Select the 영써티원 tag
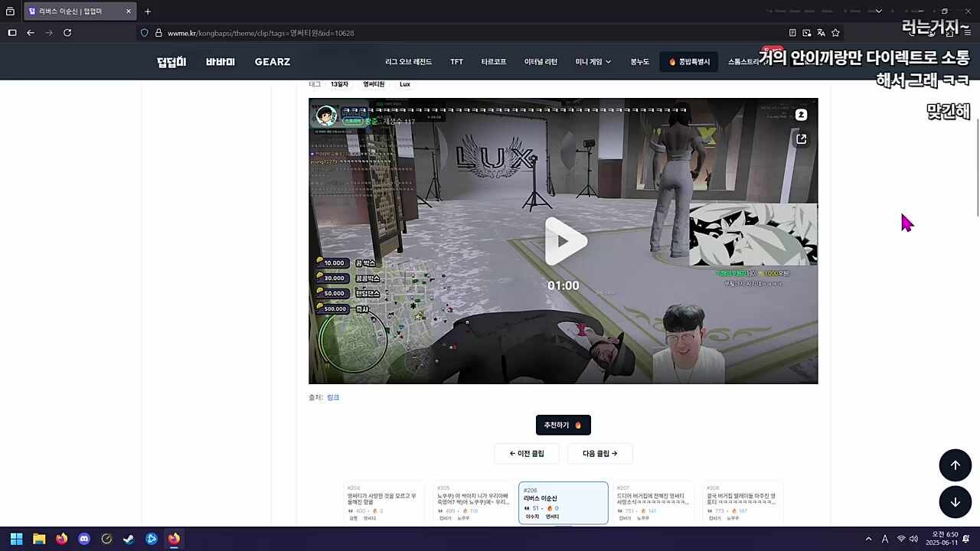Image resolution: width=980 pixels, height=551 pixels. pyautogui.click(x=374, y=84)
